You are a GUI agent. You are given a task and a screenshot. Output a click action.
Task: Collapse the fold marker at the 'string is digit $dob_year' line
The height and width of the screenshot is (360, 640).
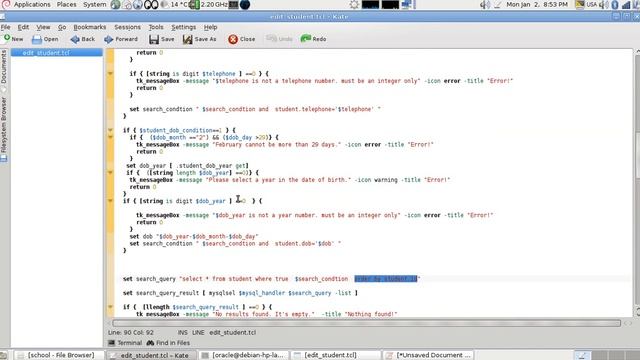pos(110,201)
